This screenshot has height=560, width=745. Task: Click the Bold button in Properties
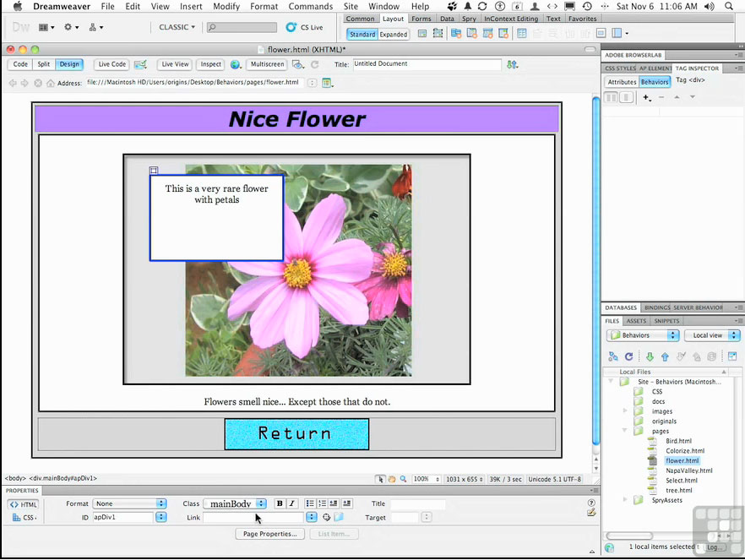tap(280, 503)
